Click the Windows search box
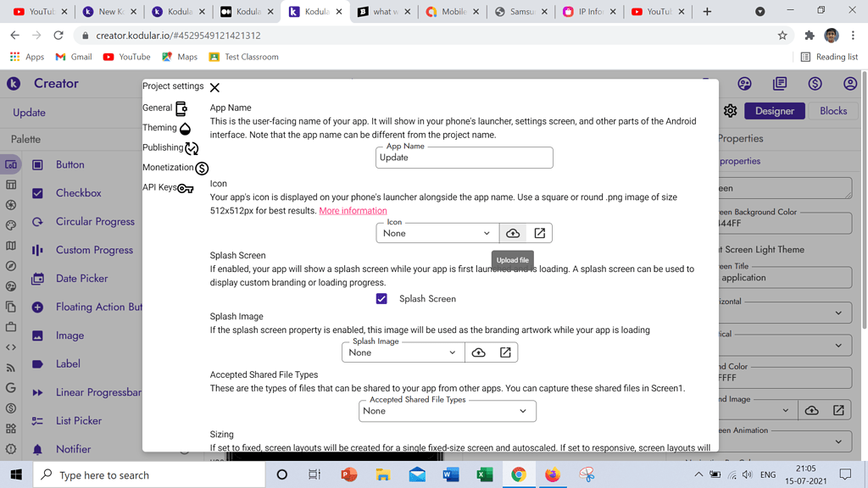Screen dimensions: 868x488 (149, 474)
